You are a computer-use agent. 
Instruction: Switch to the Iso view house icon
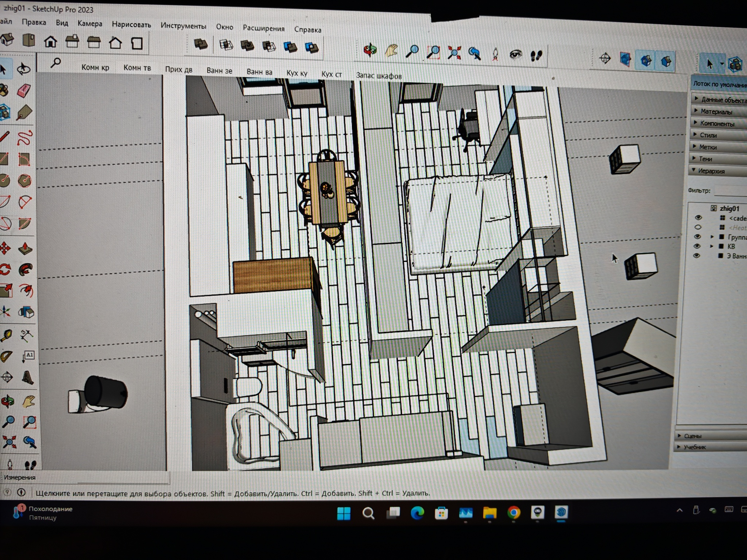(x=8, y=39)
